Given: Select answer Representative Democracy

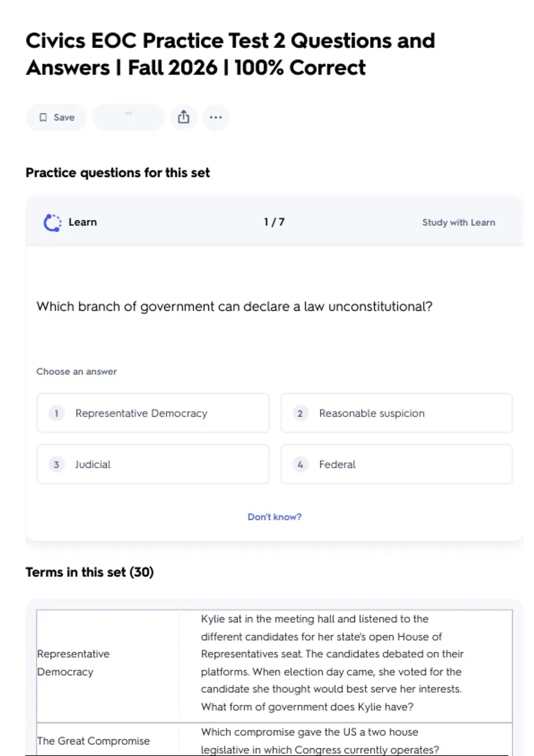Looking at the screenshot, I should click(x=153, y=413).
